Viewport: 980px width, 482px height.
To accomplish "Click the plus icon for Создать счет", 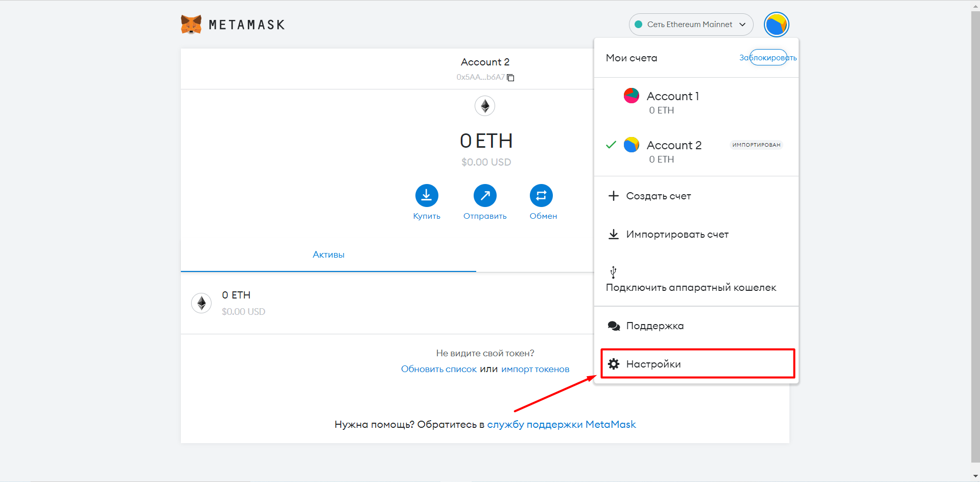I will click(614, 196).
